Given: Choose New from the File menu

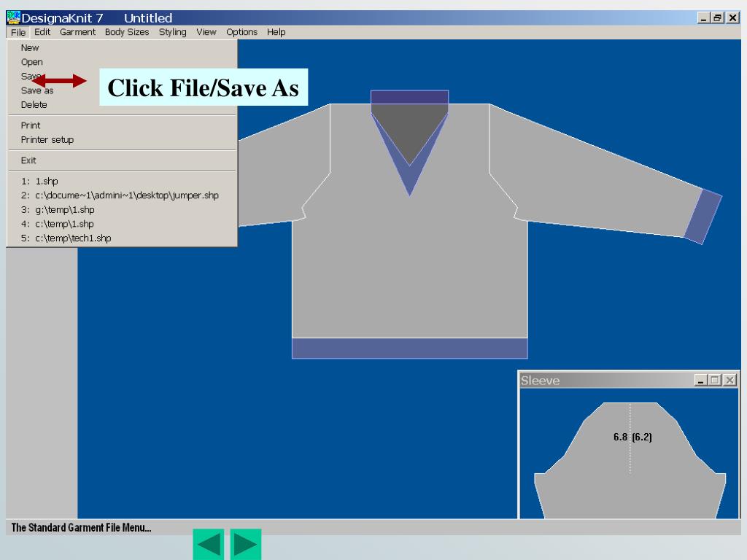Looking at the screenshot, I should tap(122, 47).
